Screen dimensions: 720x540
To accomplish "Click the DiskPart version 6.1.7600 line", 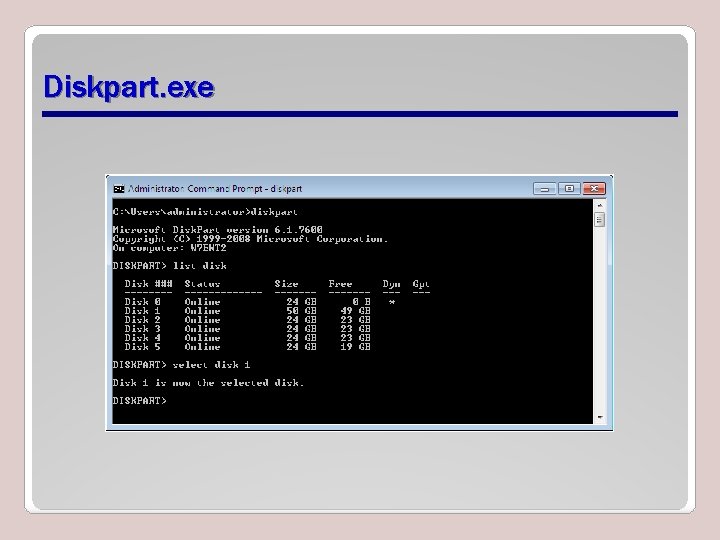I will tap(218, 230).
